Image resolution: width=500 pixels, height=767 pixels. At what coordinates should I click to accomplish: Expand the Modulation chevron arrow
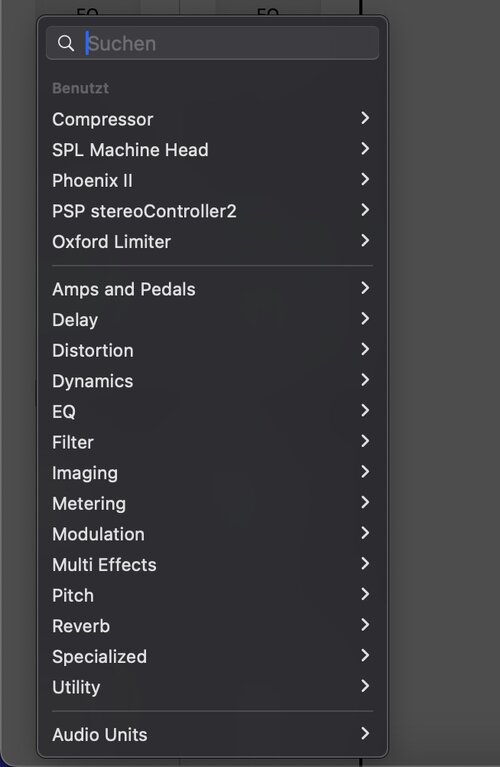pos(365,533)
